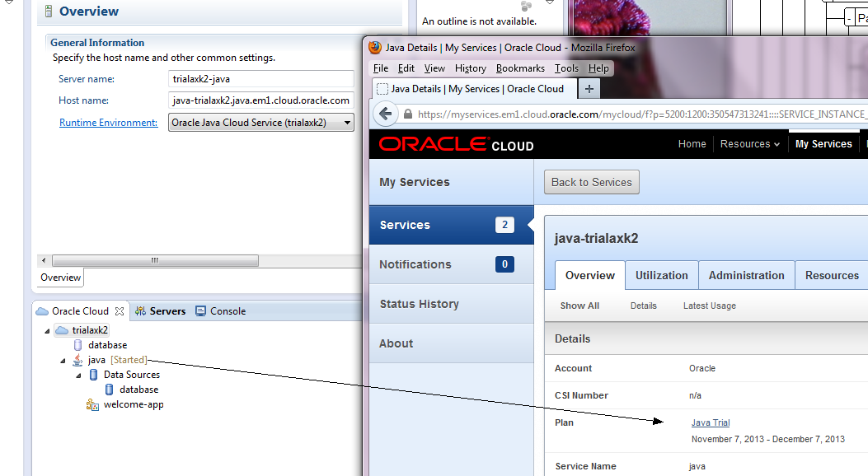Screen dimensions: 868x476
Task: Open Firefox Help menu
Action: [598, 68]
